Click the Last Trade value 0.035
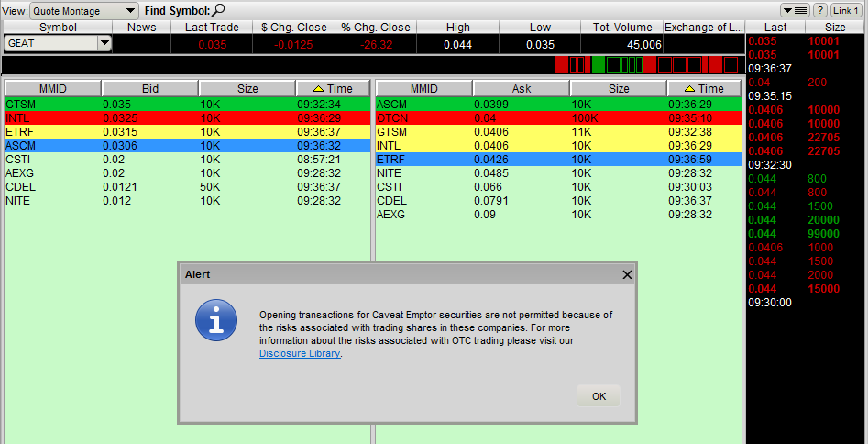 (x=213, y=45)
